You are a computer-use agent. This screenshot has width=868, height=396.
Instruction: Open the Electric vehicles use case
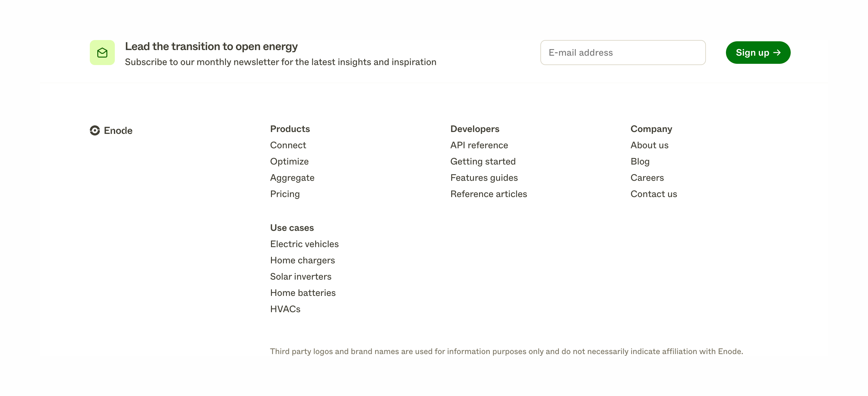304,244
